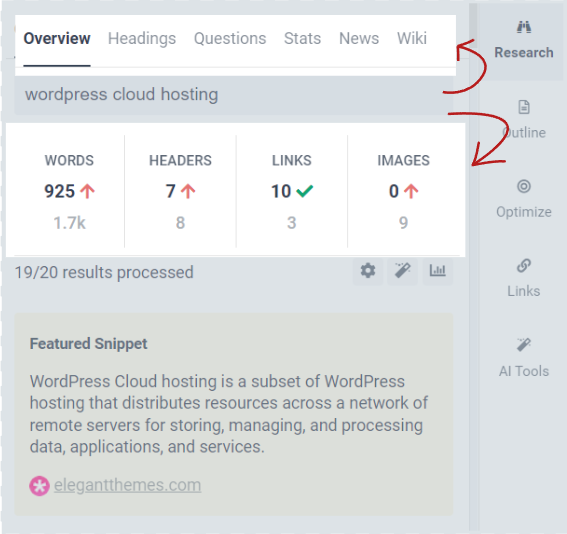Image resolution: width=567 pixels, height=534 pixels.
Task: Click the vertical scrollbar beside the panel
Action: point(474,267)
